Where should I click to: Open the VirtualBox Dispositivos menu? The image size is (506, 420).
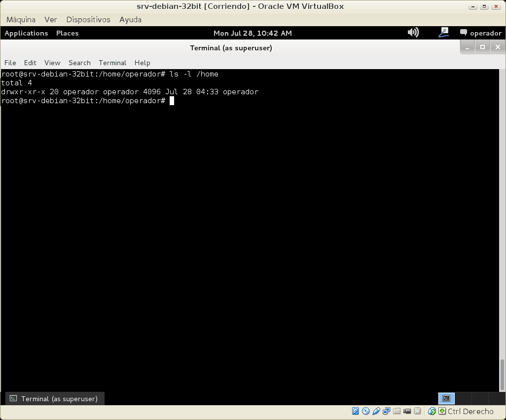pyautogui.click(x=88, y=20)
